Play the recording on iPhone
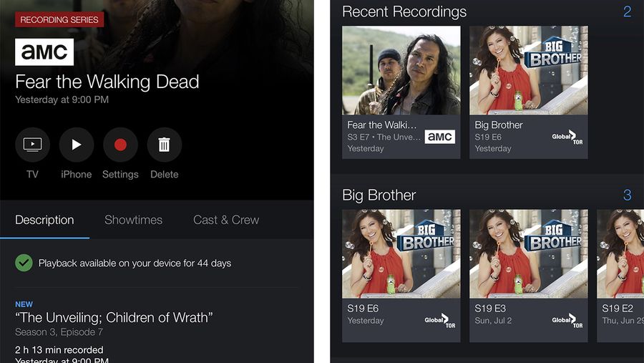 [77, 145]
